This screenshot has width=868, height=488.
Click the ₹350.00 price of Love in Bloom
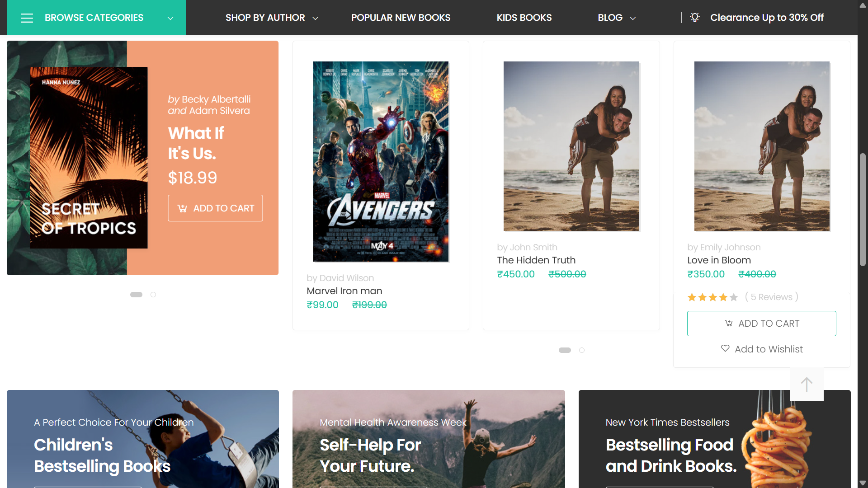point(706,274)
